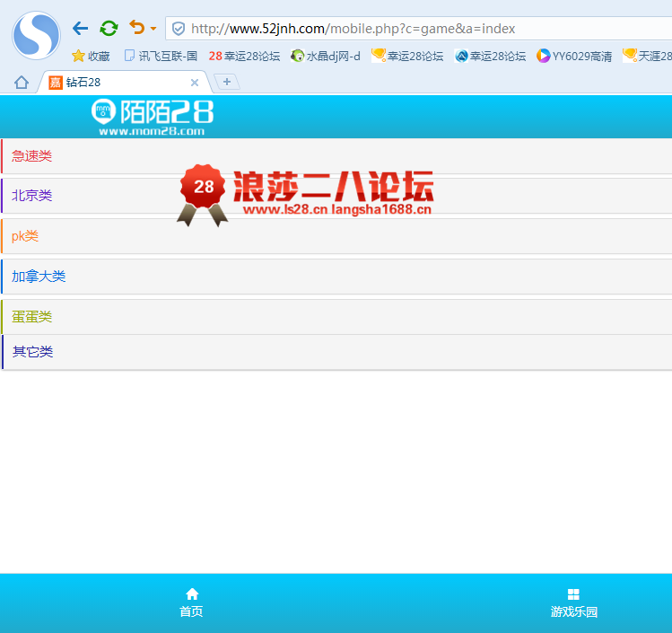Image resolution: width=672 pixels, height=633 pixels.
Task: Open the 收藏 favorites star bookmark
Action: click(91, 56)
